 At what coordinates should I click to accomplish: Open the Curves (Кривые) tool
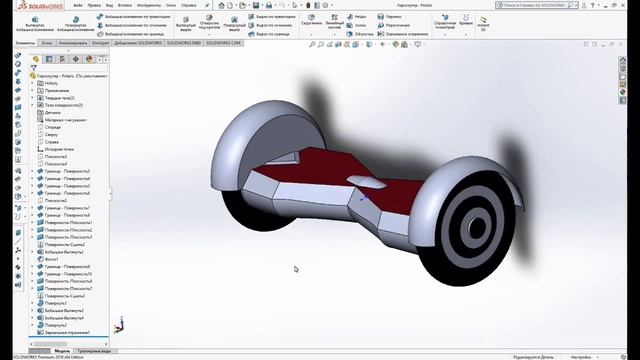coord(466,20)
